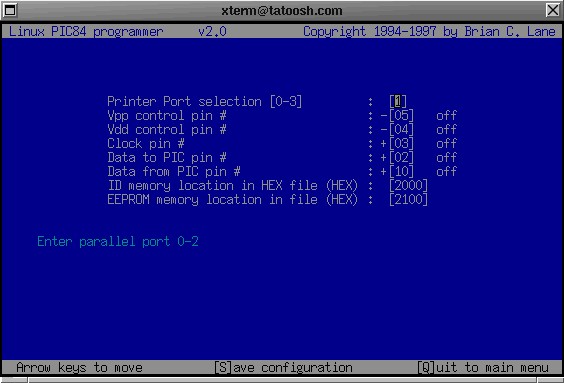Click the minus polarity sign for Vpp pin
The image size is (564, 383).
click(x=384, y=116)
